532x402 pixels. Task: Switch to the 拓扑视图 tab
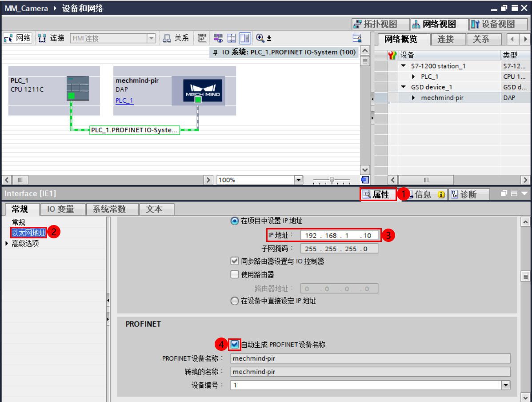pos(380,24)
